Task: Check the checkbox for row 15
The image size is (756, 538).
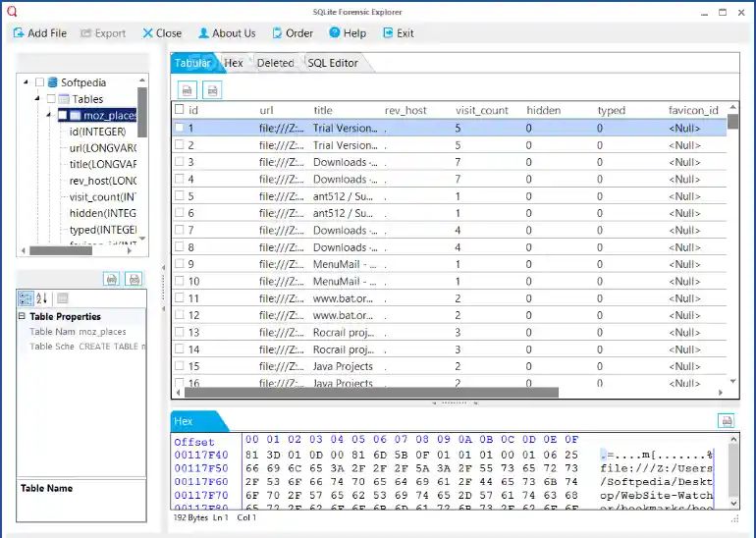Action: pos(180,366)
